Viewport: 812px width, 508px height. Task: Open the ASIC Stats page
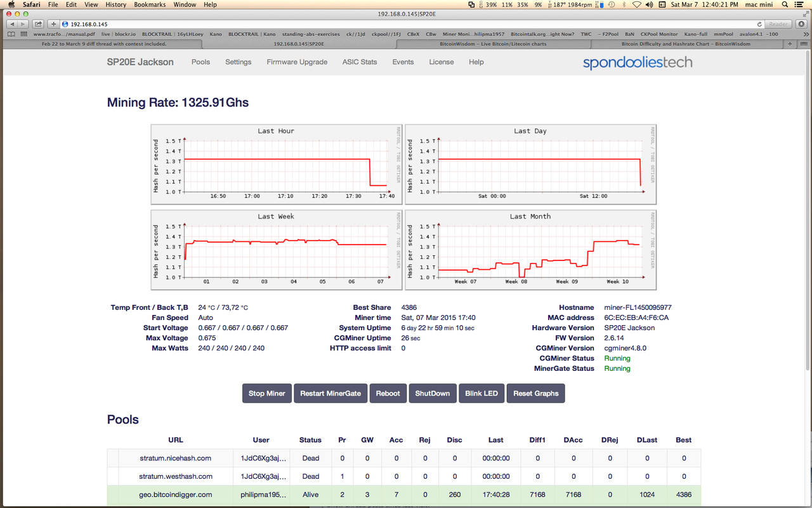360,62
